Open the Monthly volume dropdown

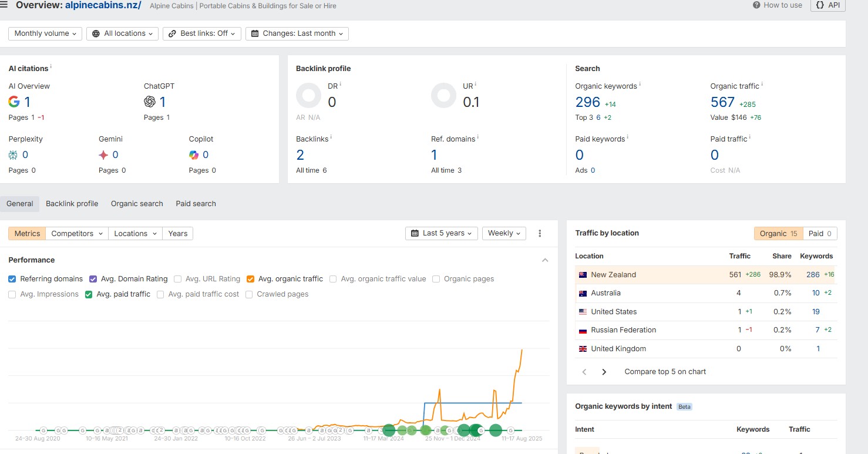point(45,33)
